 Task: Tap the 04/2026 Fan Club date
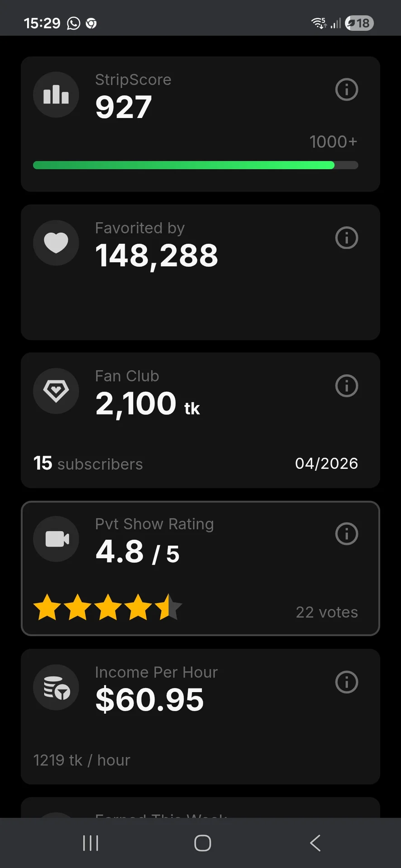(x=326, y=463)
